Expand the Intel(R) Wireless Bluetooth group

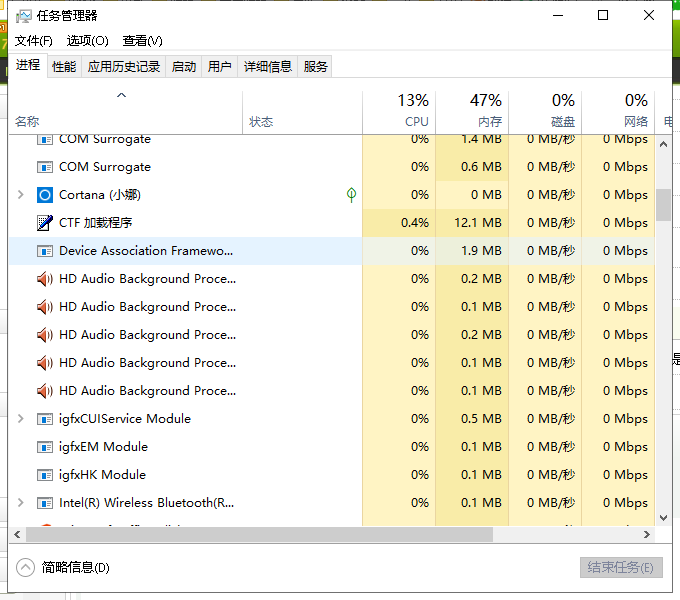click(x=20, y=503)
